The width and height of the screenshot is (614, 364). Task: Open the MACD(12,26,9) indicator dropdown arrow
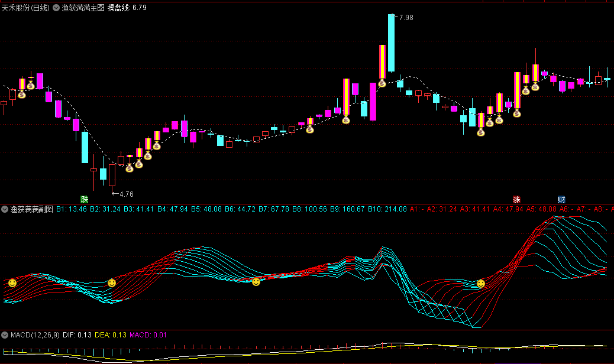(5, 335)
